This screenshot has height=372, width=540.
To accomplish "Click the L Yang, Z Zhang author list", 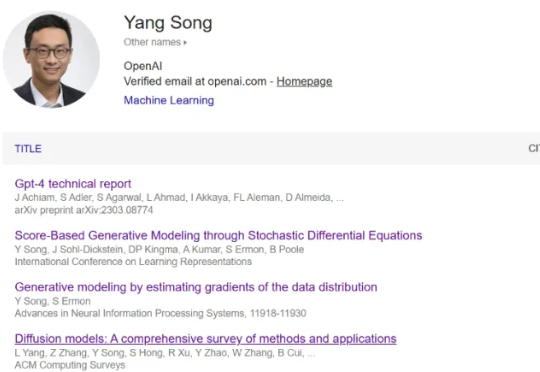I will pos(165,353).
